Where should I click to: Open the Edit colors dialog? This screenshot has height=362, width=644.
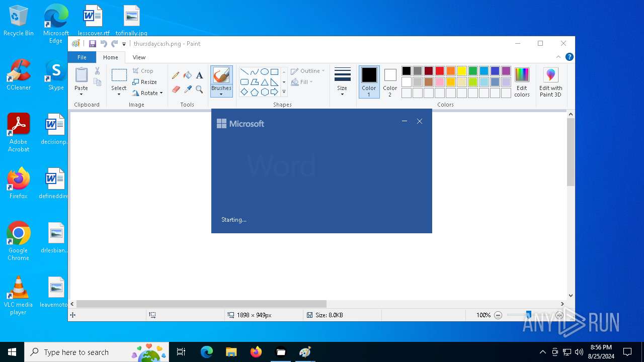click(522, 82)
